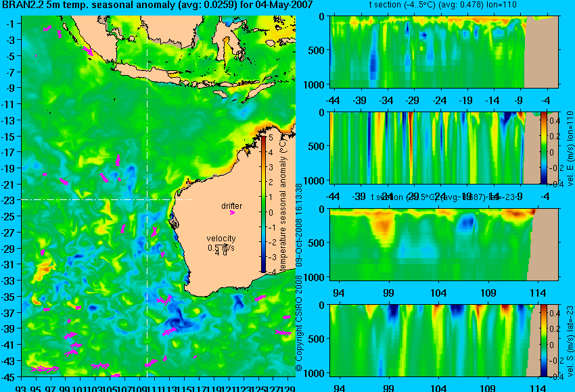This screenshot has width=575, height=392.
Task: Click the 'vel. E (m/s) lon=110' label
Action: coord(570,149)
